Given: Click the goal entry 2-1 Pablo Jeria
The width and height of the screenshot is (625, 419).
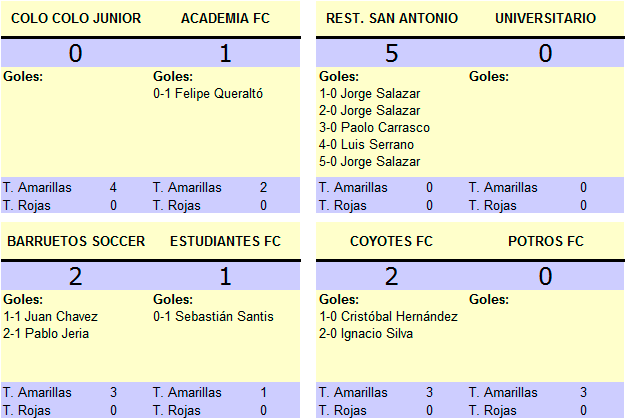Looking at the screenshot, I should click(46, 334).
